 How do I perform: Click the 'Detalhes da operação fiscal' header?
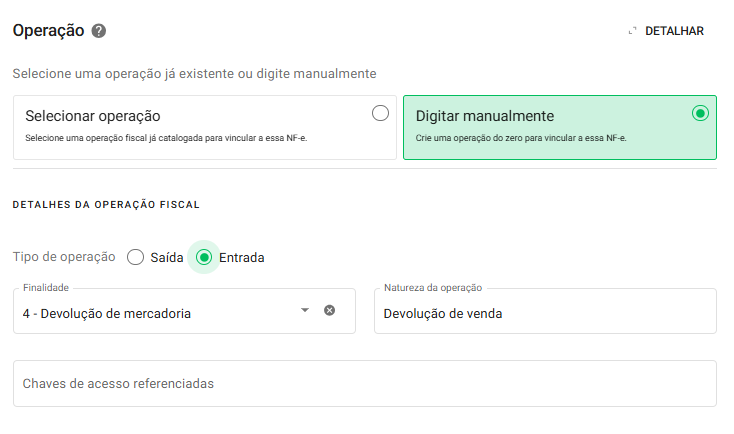(x=106, y=204)
